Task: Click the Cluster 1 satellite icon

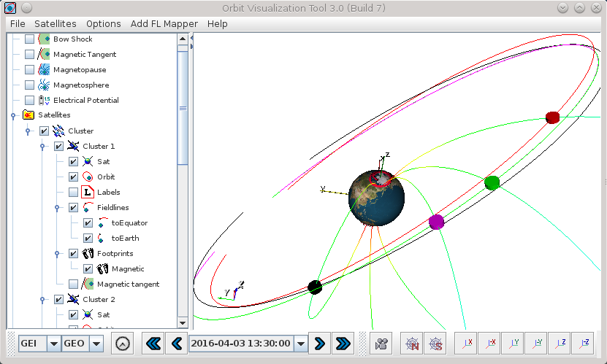Action: point(73,147)
